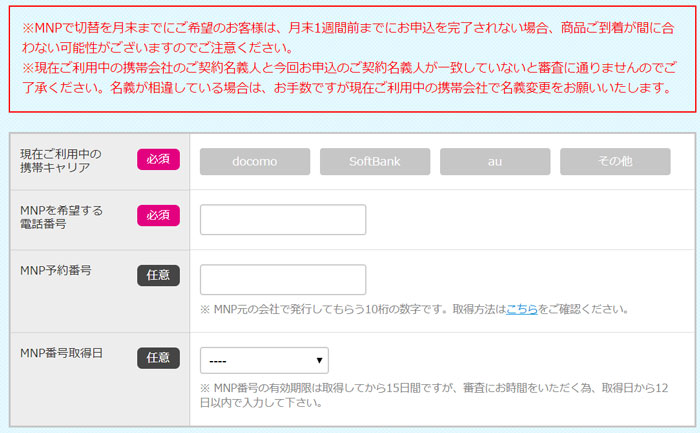
Task: Open the こちら link for MNP number instructions
Action: click(x=521, y=309)
